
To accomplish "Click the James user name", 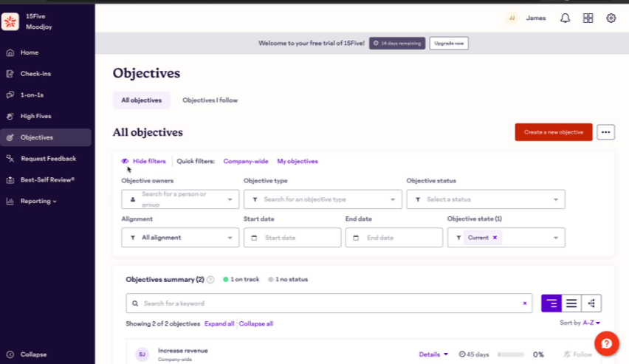I will 536,18.
